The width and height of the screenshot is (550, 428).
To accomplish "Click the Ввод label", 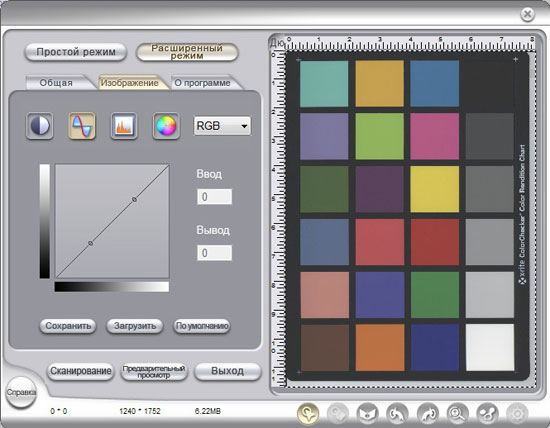I will click(209, 174).
